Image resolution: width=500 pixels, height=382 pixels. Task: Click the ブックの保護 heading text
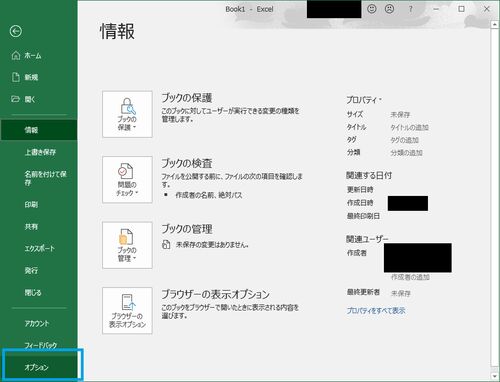tap(187, 98)
